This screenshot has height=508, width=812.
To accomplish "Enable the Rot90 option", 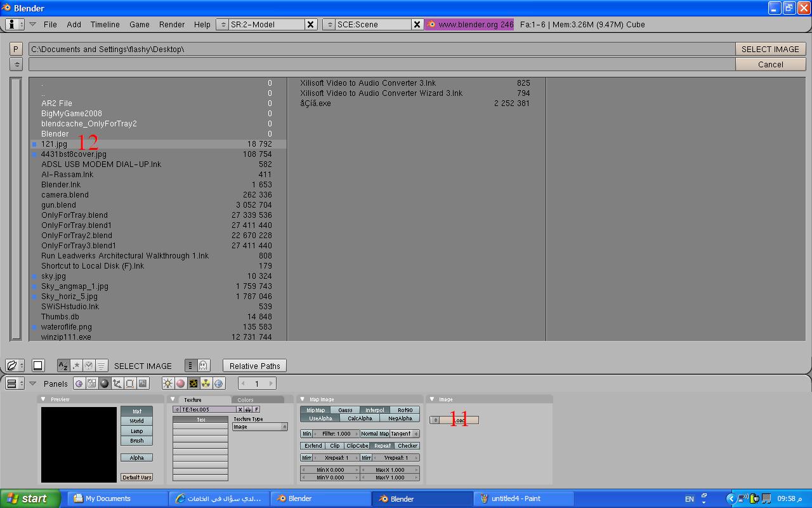I will click(x=405, y=410).
